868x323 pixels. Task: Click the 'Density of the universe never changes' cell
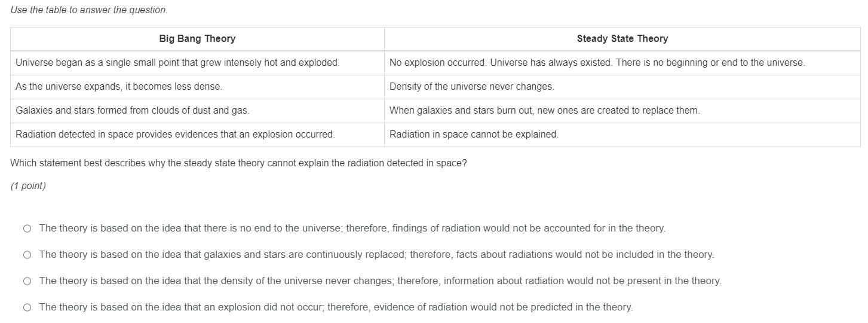coord(471,87)
